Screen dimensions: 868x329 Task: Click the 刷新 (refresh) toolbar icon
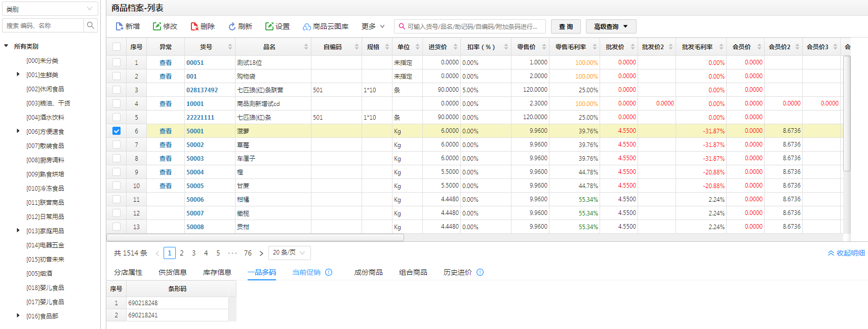point(232,26)
